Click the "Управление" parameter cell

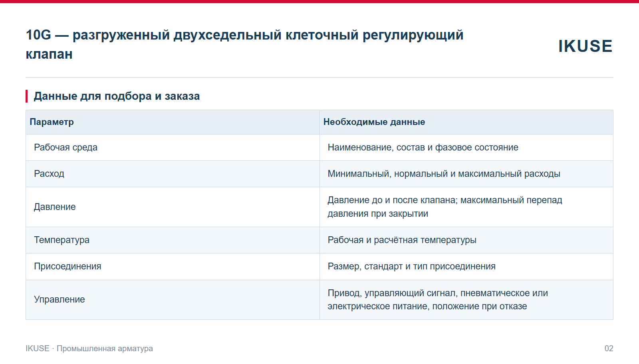coord(173,300)
